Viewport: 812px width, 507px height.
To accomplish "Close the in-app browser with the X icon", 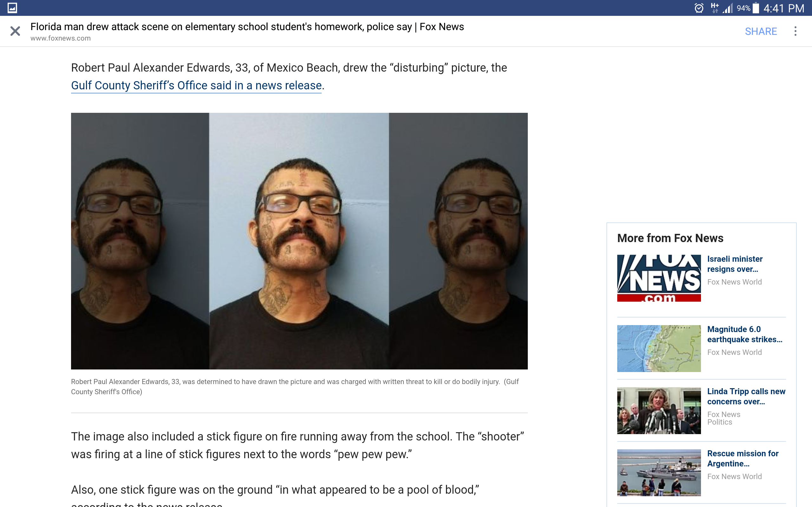I will tap(15, 31).
